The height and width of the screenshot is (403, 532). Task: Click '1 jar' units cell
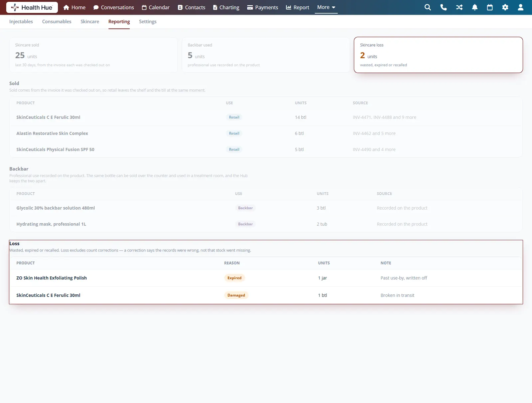pos(323,278)
